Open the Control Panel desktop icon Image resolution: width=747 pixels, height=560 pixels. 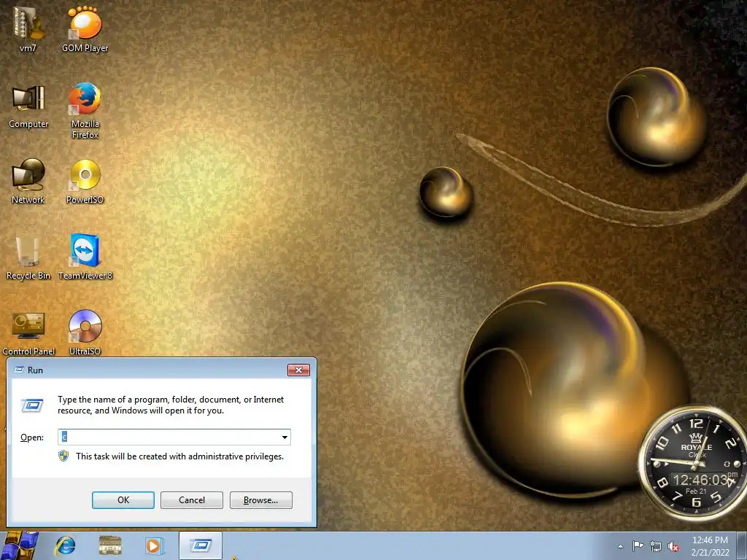click(x=28, y=333)
